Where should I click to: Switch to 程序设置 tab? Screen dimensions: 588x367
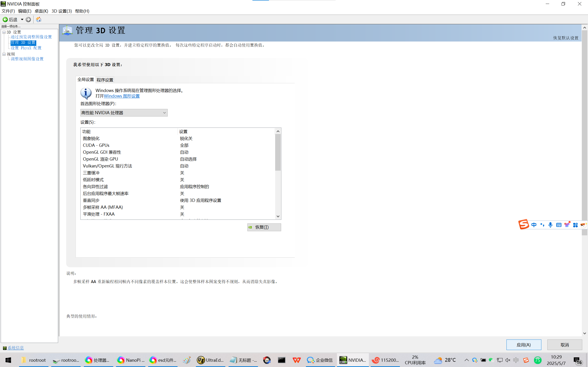click(x=105, y=80)
